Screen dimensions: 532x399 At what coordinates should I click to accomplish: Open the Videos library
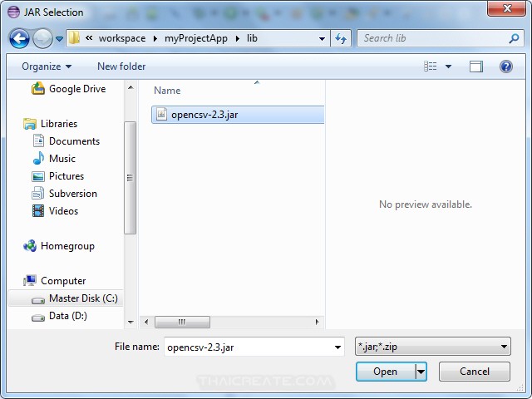[63, 211]
